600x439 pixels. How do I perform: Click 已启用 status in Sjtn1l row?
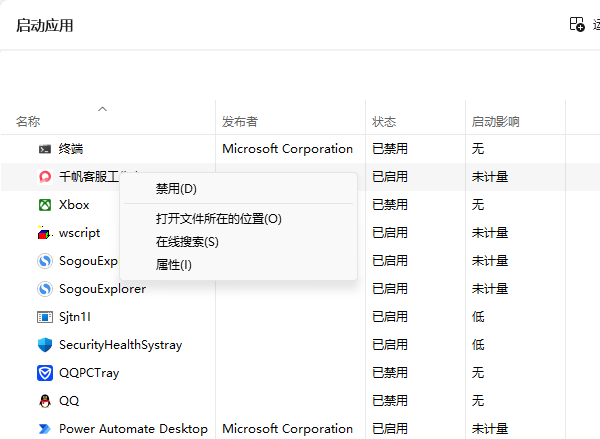click(x=390, y=317)
